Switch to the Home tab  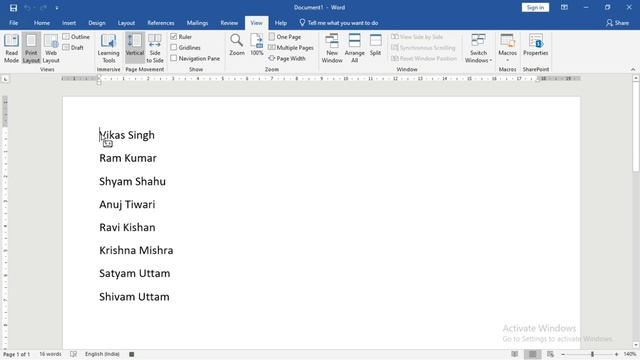[x=42, y=23]
